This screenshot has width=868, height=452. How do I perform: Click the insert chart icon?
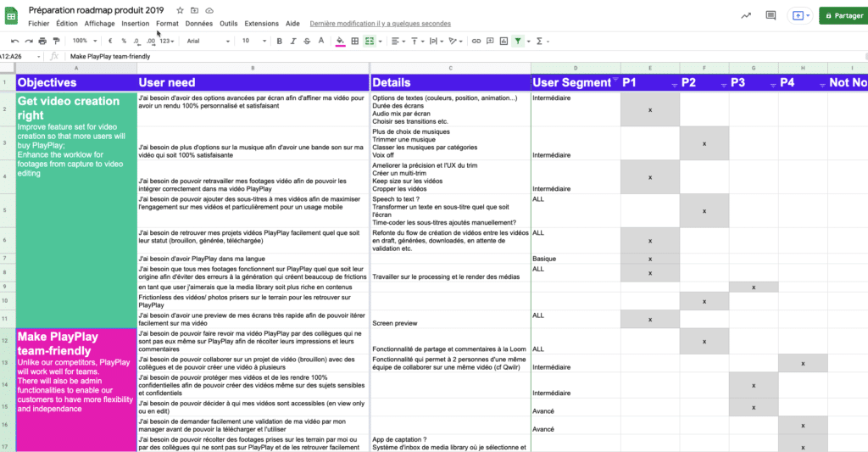click(x=504, y=41)
